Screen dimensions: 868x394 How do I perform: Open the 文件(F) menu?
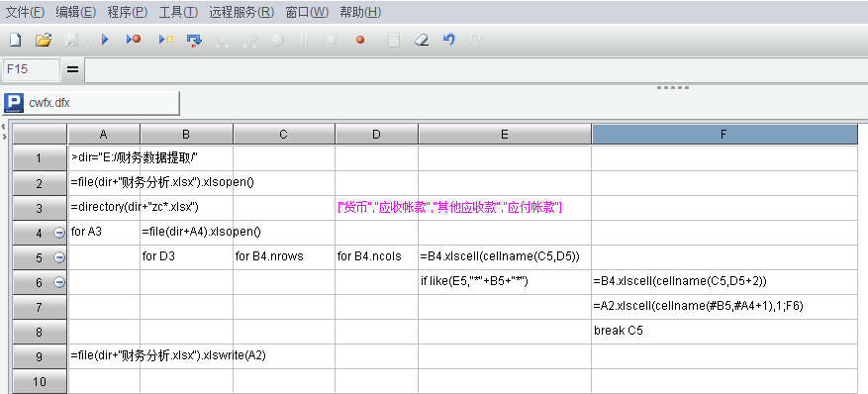[x=26, y=12]
